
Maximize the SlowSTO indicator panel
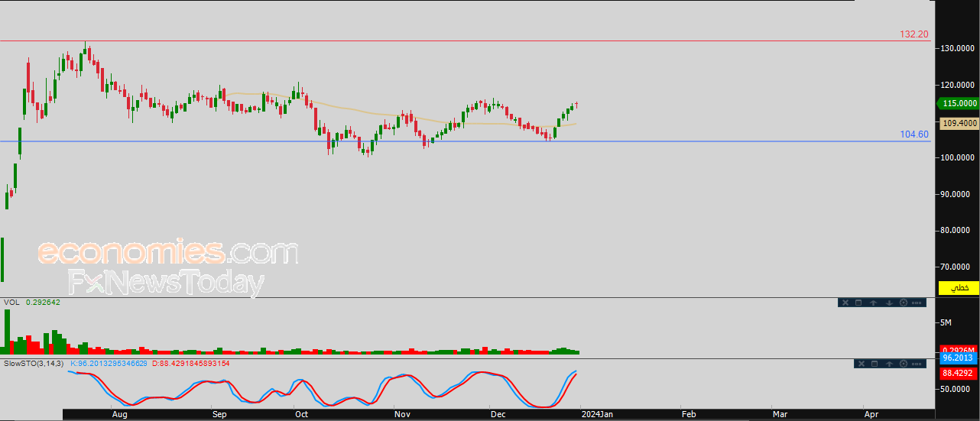[874, 364]
